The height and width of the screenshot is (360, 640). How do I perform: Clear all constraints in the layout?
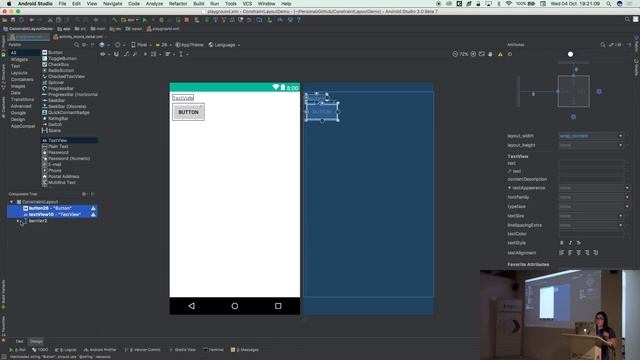126,54
